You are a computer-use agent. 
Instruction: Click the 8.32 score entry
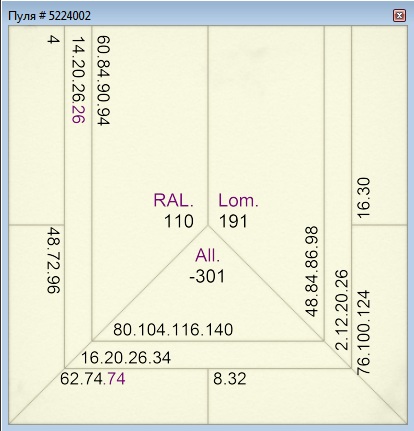pos(230,379)
